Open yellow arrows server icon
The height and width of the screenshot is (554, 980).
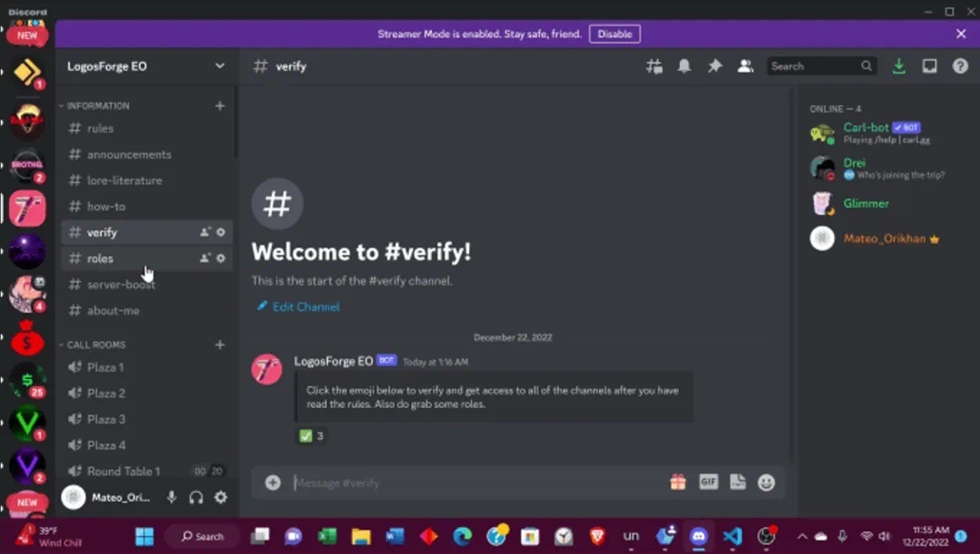coord(27,73)
